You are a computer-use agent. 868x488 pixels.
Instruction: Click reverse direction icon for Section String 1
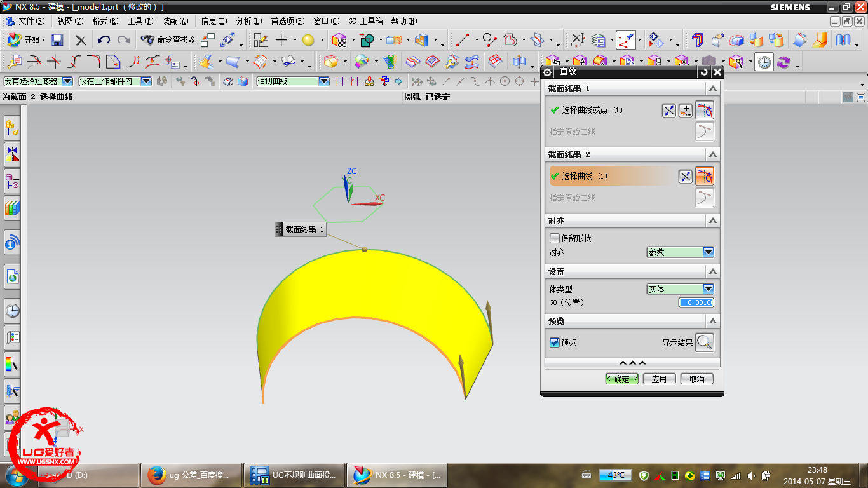[669, 111]
